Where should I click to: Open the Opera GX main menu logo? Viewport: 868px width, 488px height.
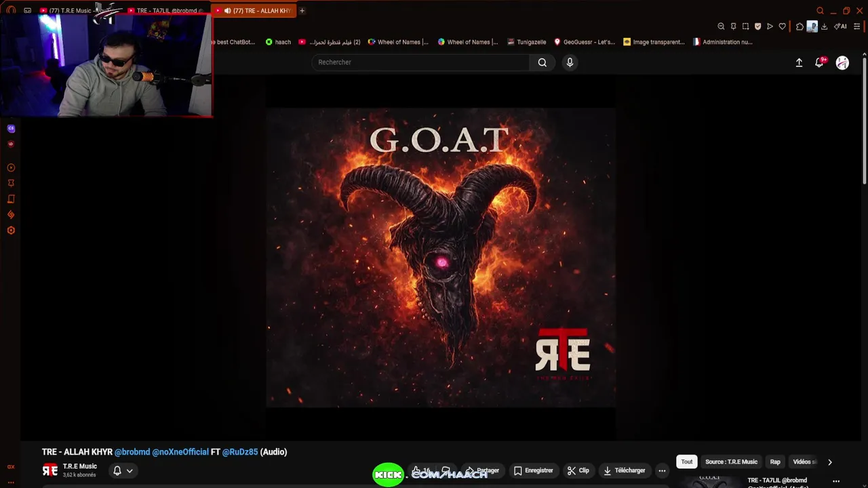click(x=11, y=10)
